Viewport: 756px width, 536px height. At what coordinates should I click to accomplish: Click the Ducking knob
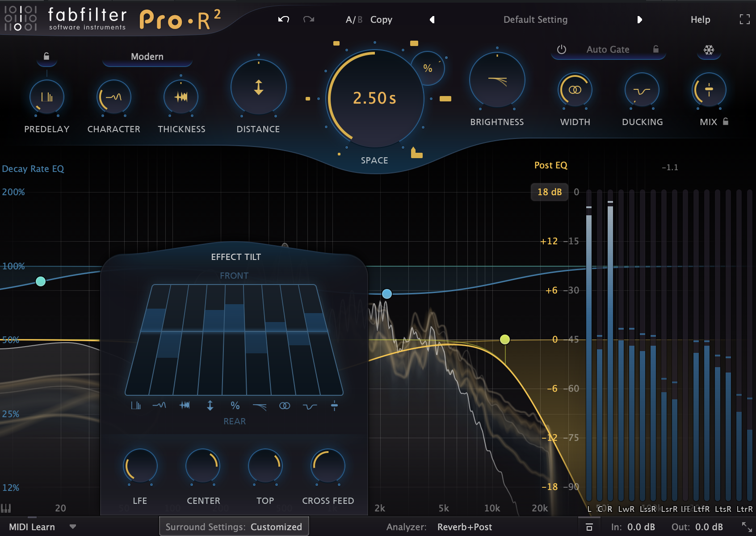coord(642,90)
